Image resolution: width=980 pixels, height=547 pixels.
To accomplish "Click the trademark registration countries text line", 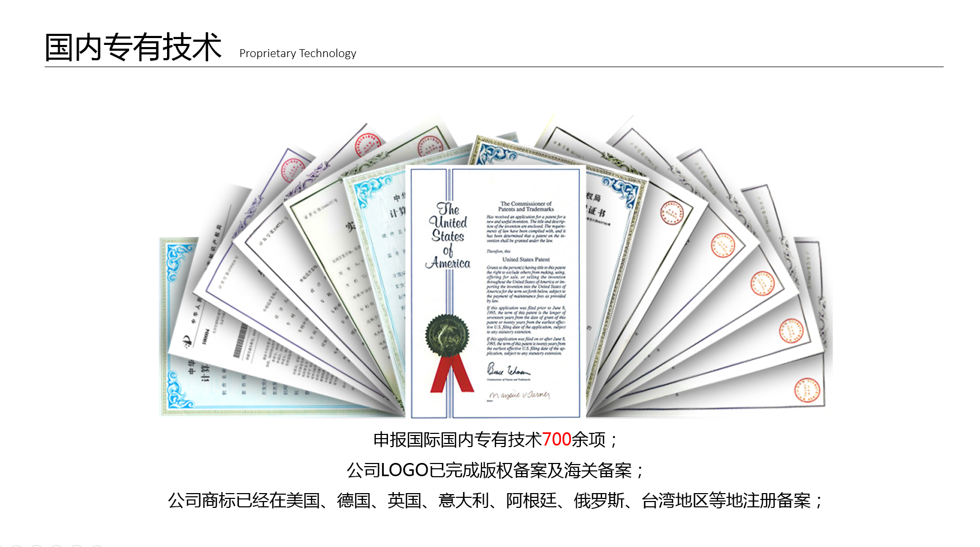I will point(495,500).
